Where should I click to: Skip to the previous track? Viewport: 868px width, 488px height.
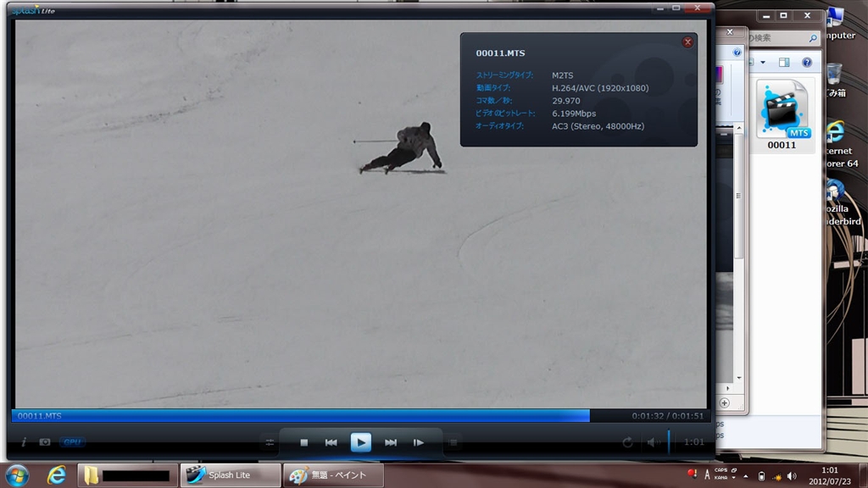click(331, 442)
